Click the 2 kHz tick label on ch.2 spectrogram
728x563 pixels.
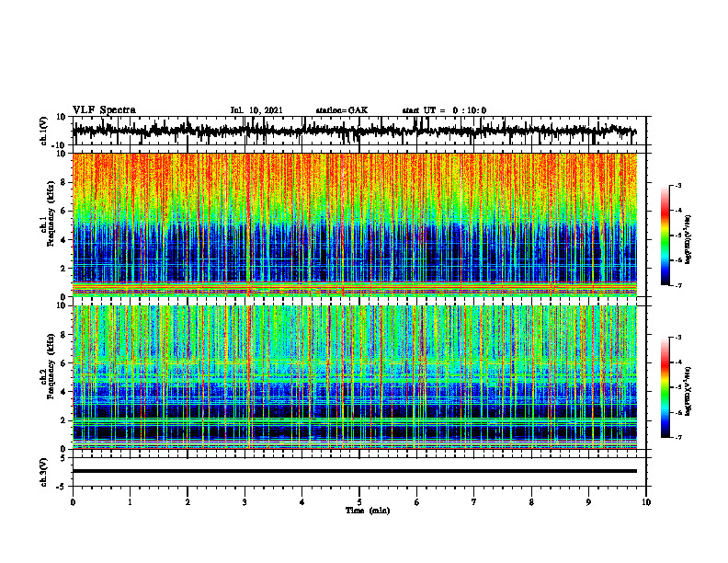63,420
